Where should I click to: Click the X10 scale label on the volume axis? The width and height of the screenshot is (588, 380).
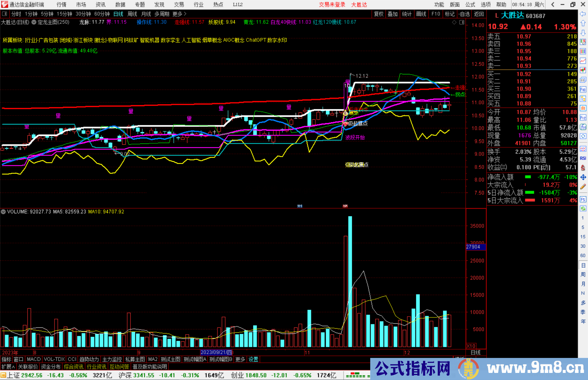[x=471, y=346]
